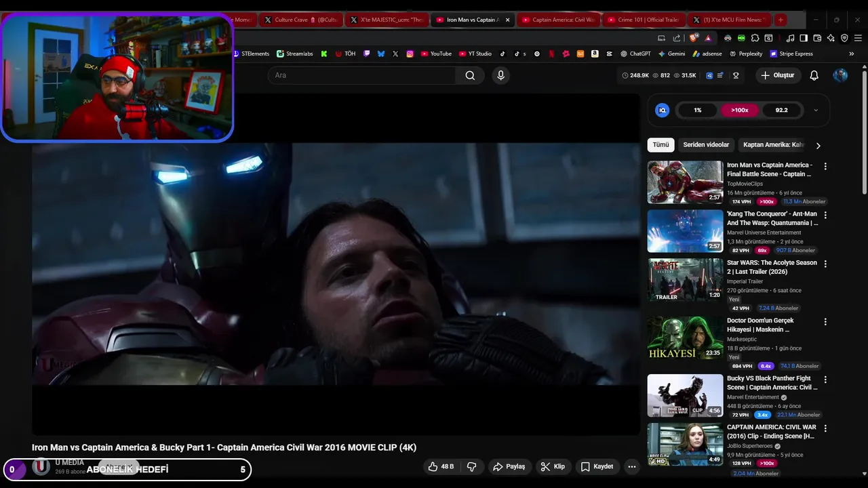Select the Seriden videolar chip
Viewport: 868px width, 488px height.
[x=706, y=145]
